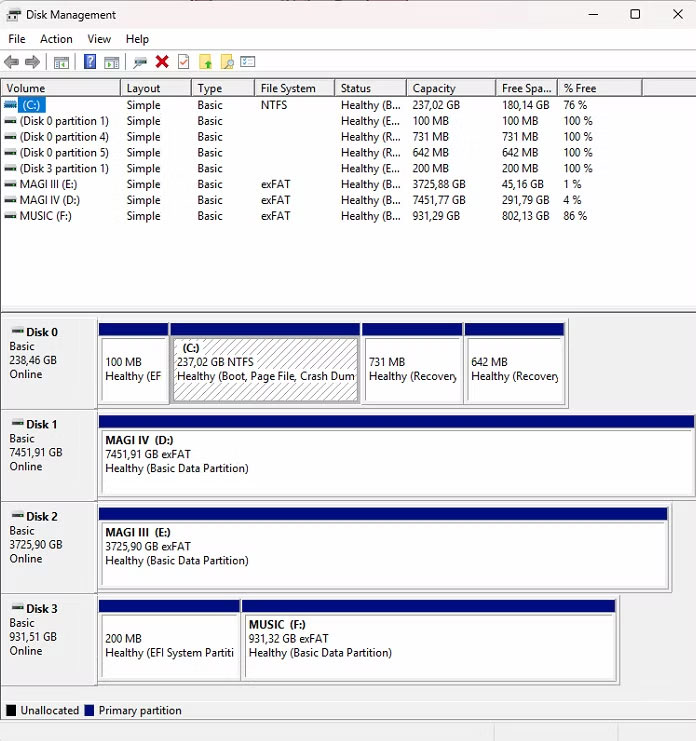
Task: Click the Properties checkmark sheet icon
Action: point(183,62)
